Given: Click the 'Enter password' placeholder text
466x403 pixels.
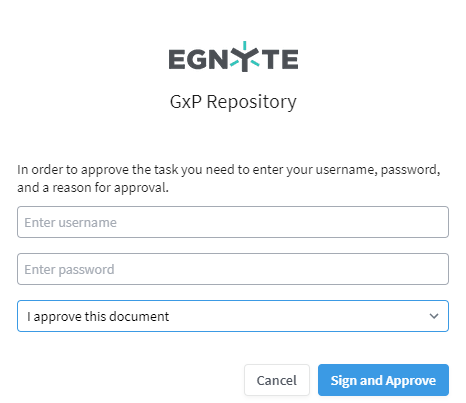Looking at the screenshot, I should pyautogui.click(x=69, y=270).
